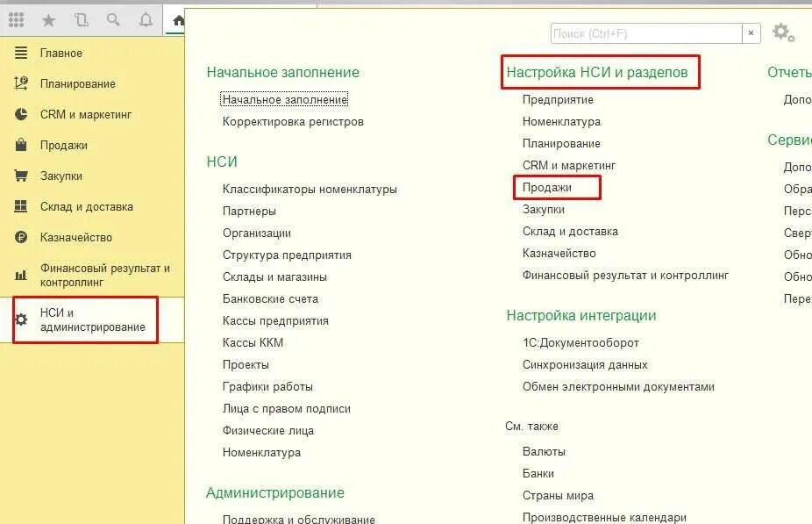Open Синхронизация данных link
The height and width of the screenshot is (524, 812).
coord(585,364)
